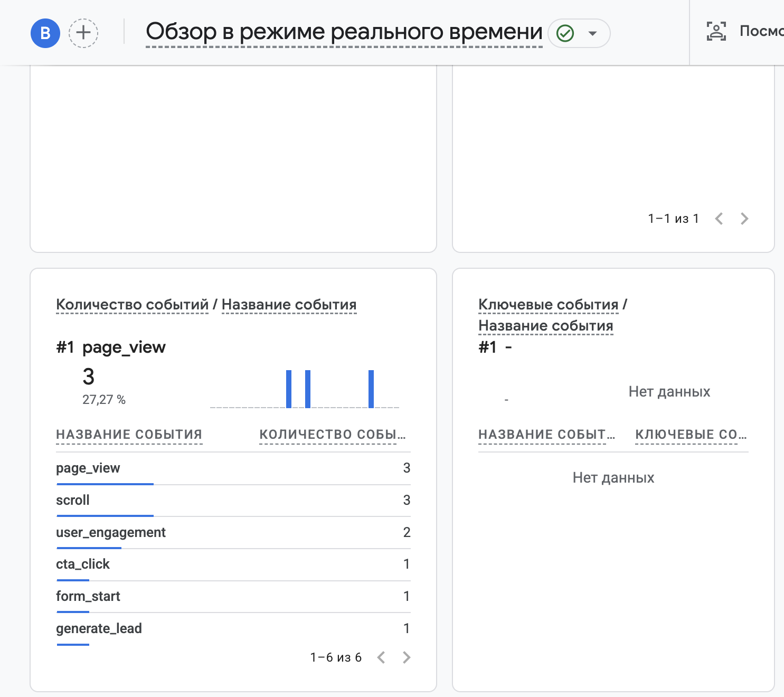This screenshot has width=784, height=697.
Task: Open the form_start event row
Action: point(233,597)
